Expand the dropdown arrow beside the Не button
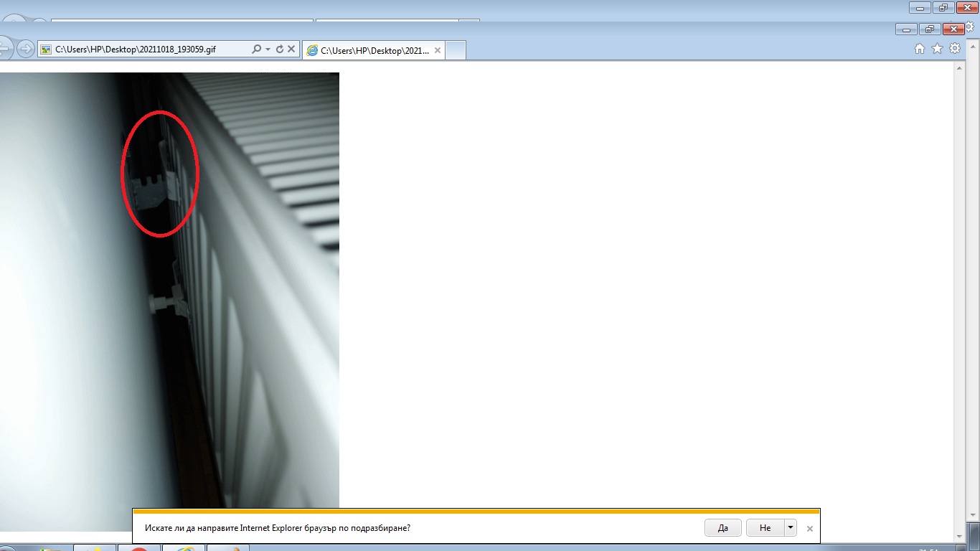The image size is (980, 551). pos(791,528)
